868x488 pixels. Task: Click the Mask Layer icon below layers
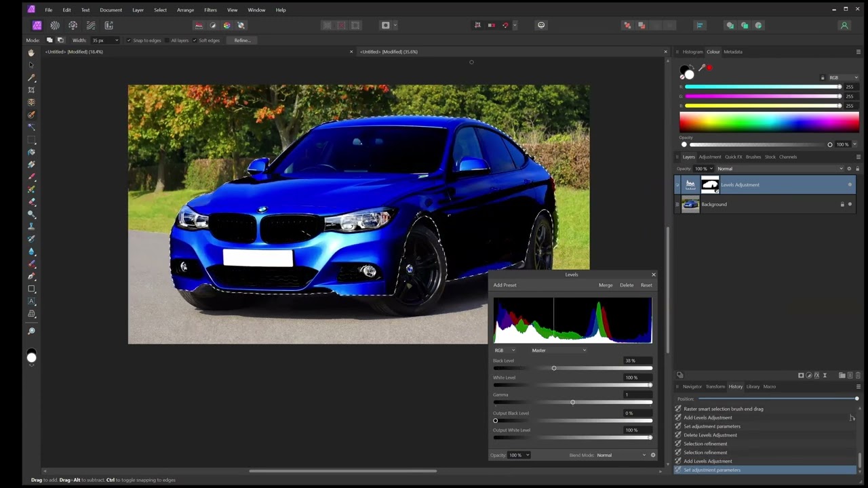point(801,375)
